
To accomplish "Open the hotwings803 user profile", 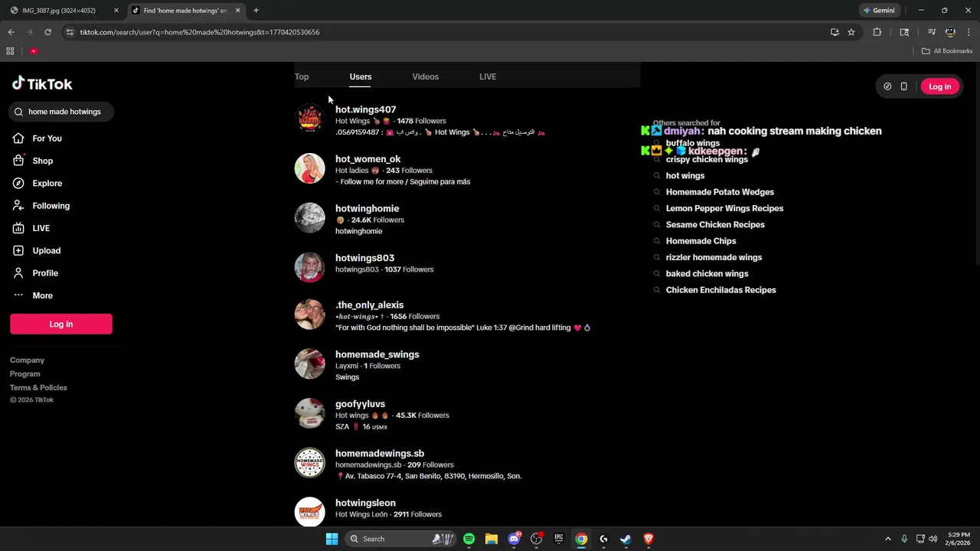I will [x=364, y=258].
